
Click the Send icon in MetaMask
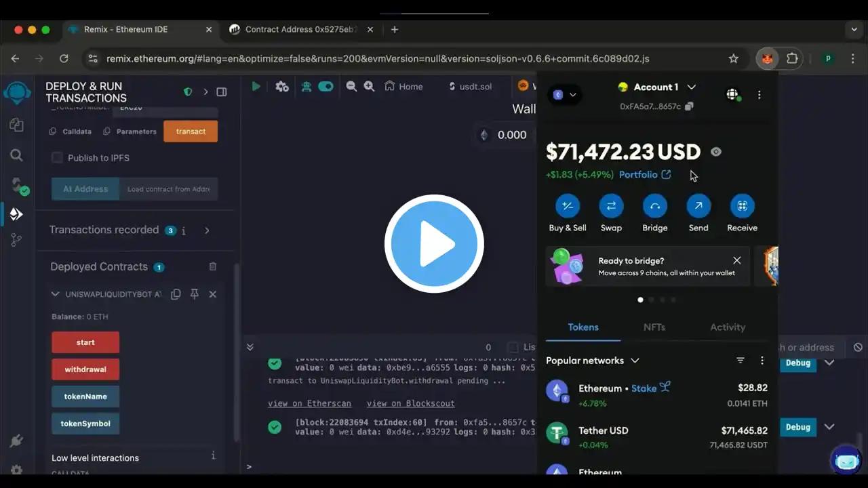698,206
